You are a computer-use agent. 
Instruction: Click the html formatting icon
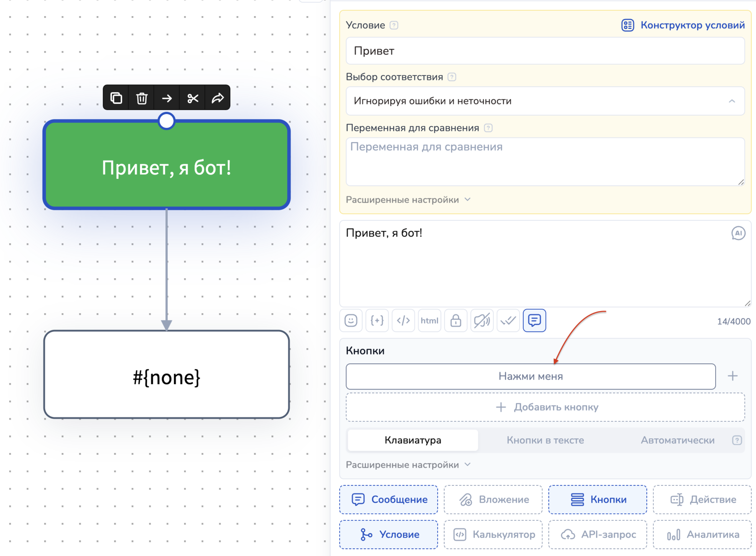(429, 320)
